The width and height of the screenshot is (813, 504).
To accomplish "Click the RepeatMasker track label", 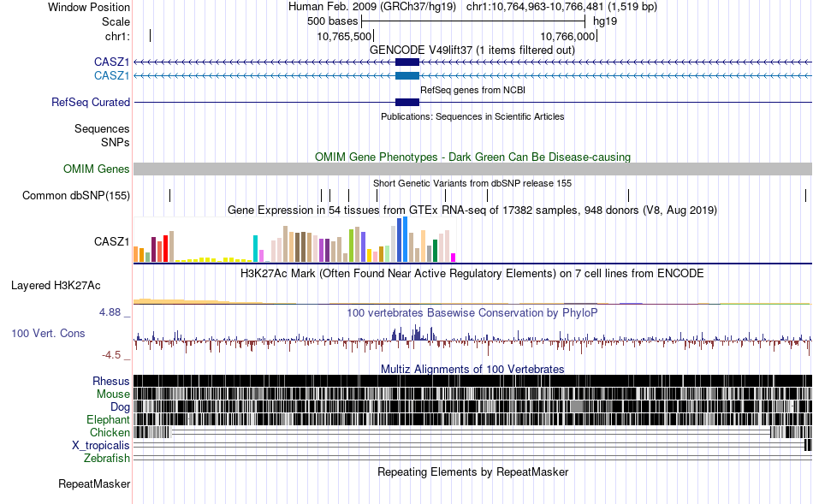I will pyautogui.click(x=94, y=484).
